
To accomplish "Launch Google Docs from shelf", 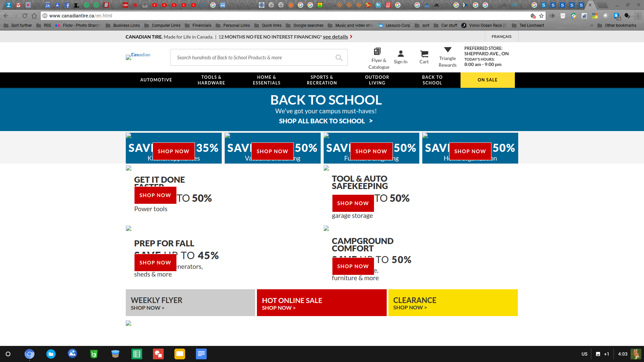I will click(201, 354).
